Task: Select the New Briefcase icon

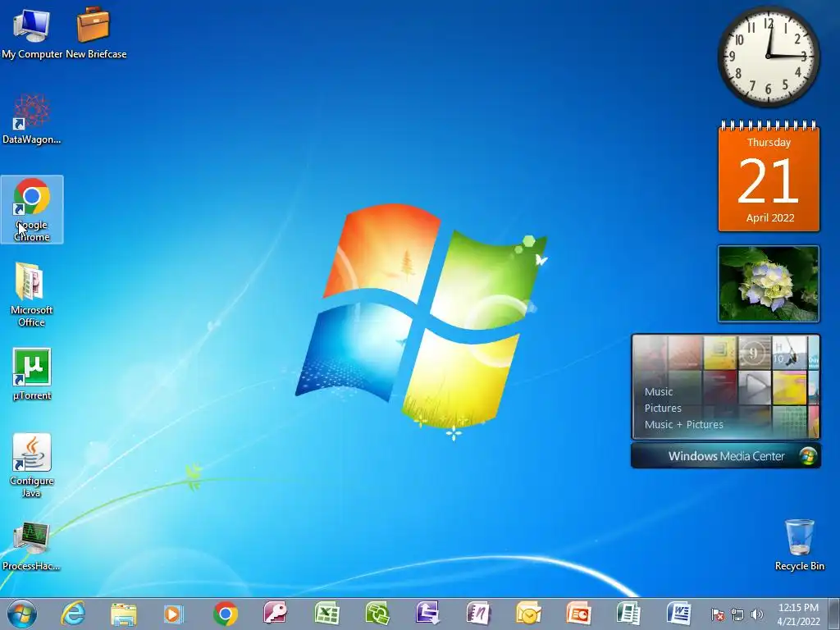Action: (95, 32)
